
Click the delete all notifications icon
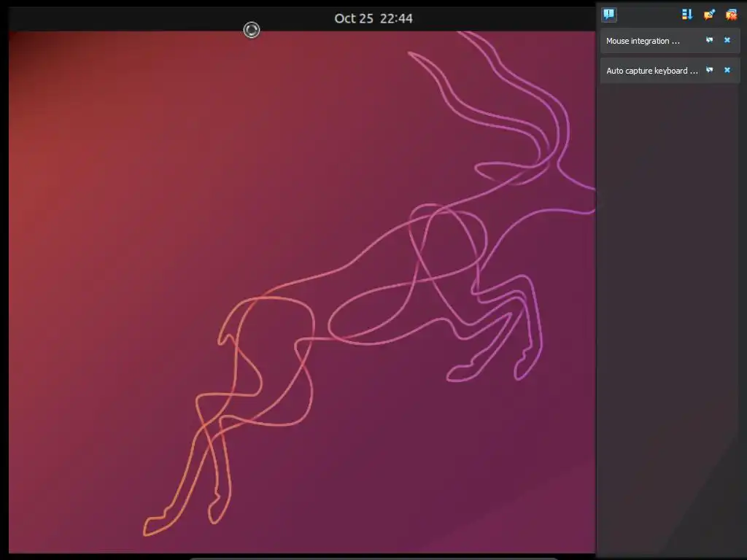tap(731, 15)
